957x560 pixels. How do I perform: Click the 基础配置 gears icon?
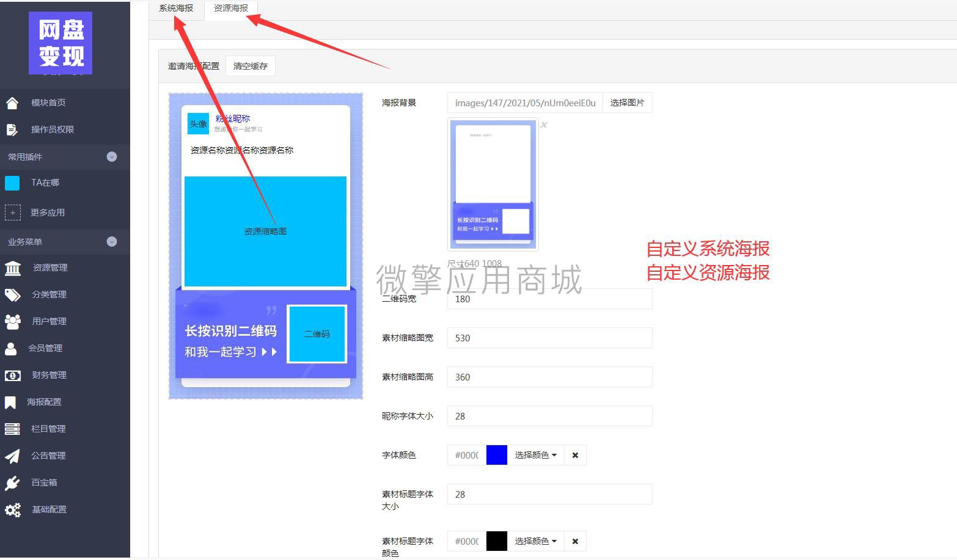click(12, 509)
